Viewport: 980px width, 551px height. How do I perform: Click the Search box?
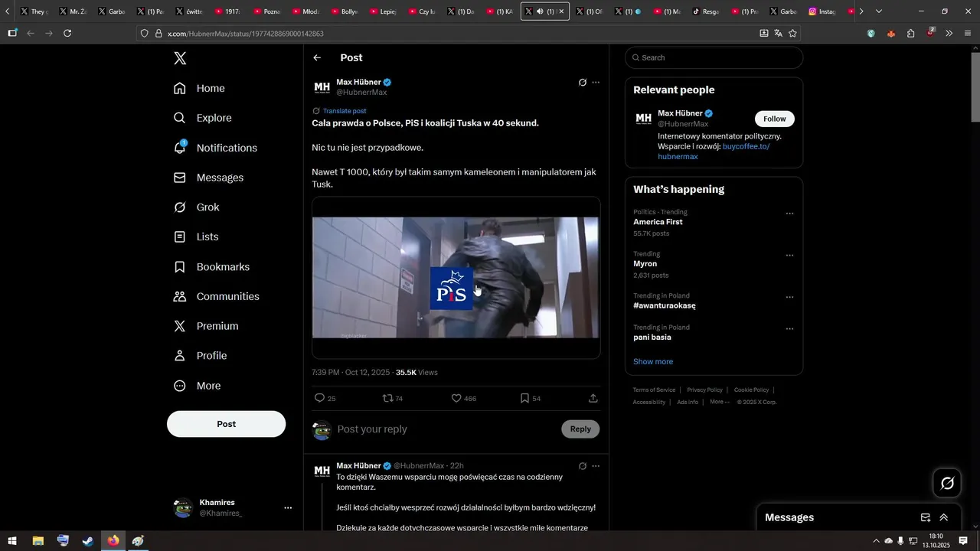[x=714, y=57]
